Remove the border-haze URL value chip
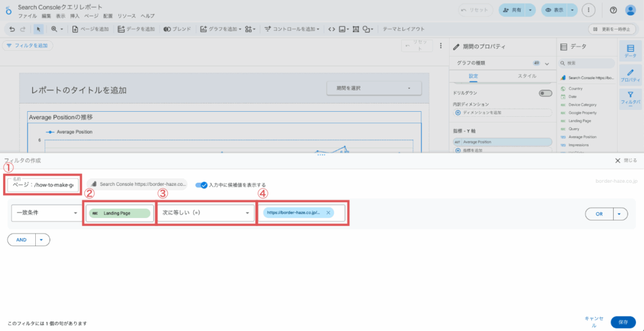This screenshot has width=644, height=331. coord(328,213)
